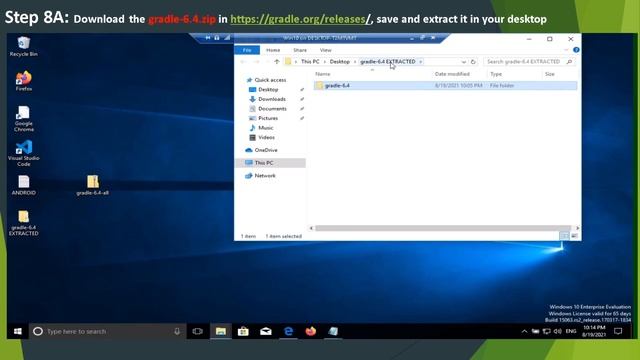Switch to Details view in the status bar

(564, 236)
